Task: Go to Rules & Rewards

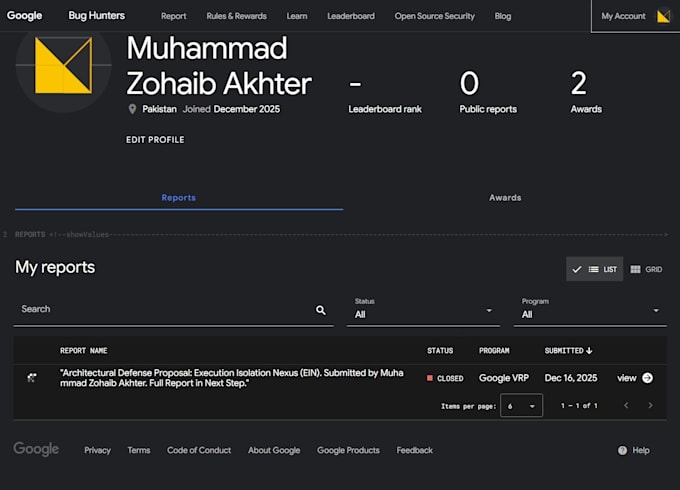Action: click(236, 16)
